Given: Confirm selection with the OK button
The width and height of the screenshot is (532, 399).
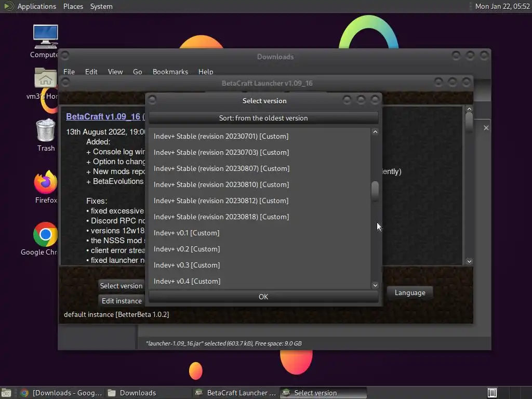Looking at the screenshot, I should tap(263, 297).
